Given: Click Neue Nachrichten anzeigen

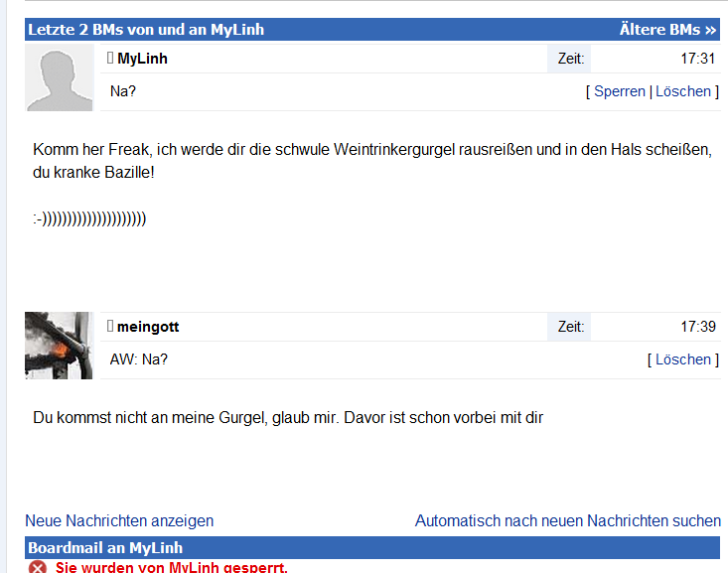Looking at the screenshot, I should (x=119, y=521).
